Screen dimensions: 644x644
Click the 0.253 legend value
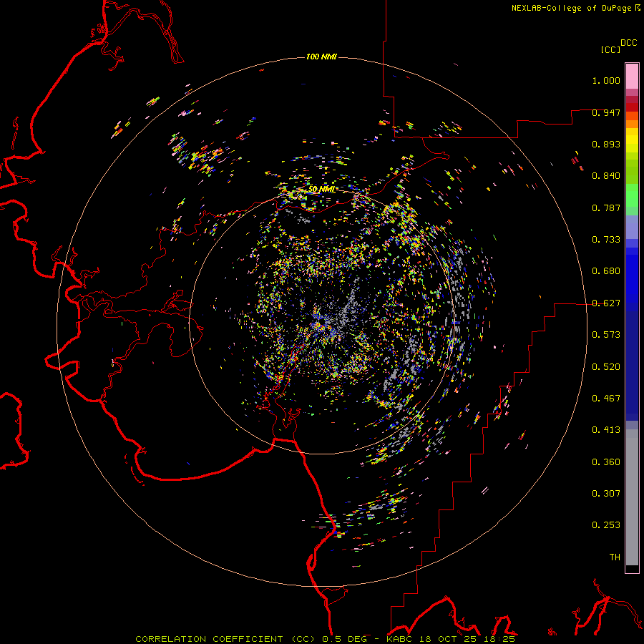(606, 525)
